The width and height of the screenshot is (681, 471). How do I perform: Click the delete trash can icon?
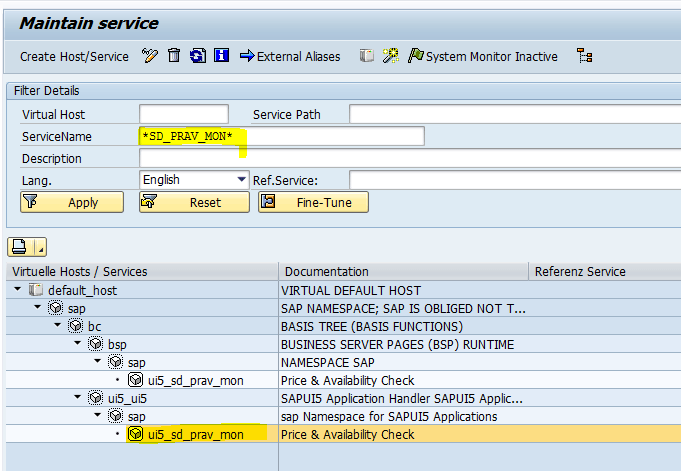coord(174,56)
